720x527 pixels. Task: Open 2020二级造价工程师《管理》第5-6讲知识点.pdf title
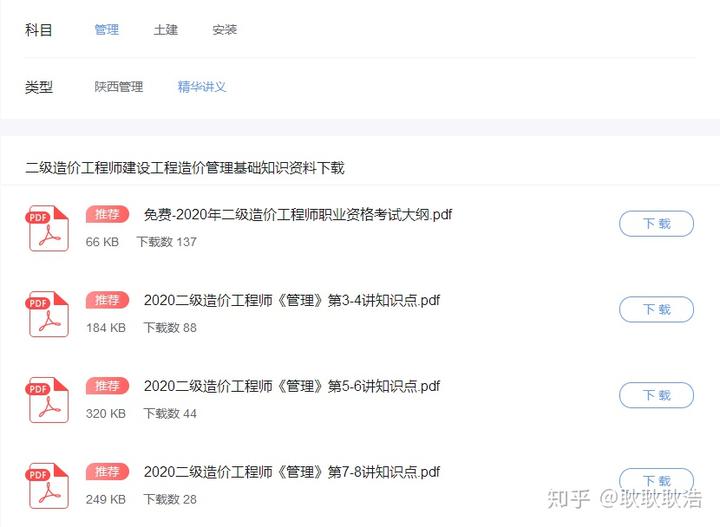292,386
